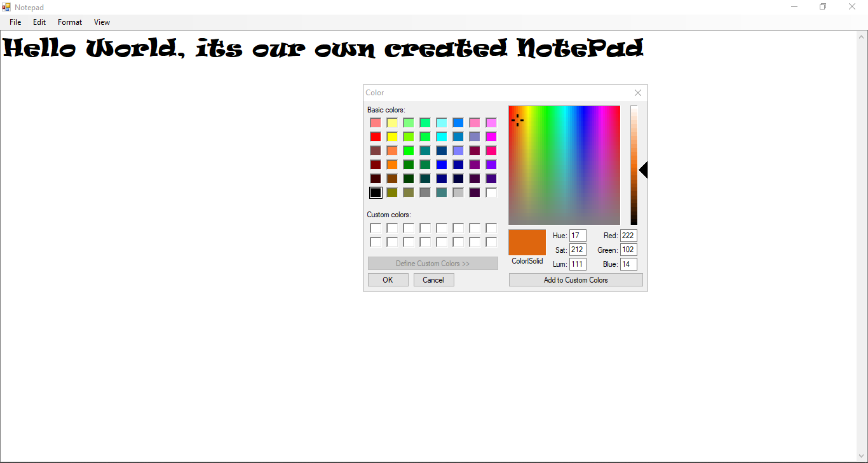868x463 pixels.
Task: Select the white basic color swatch
Action: (x=491, y=192)
